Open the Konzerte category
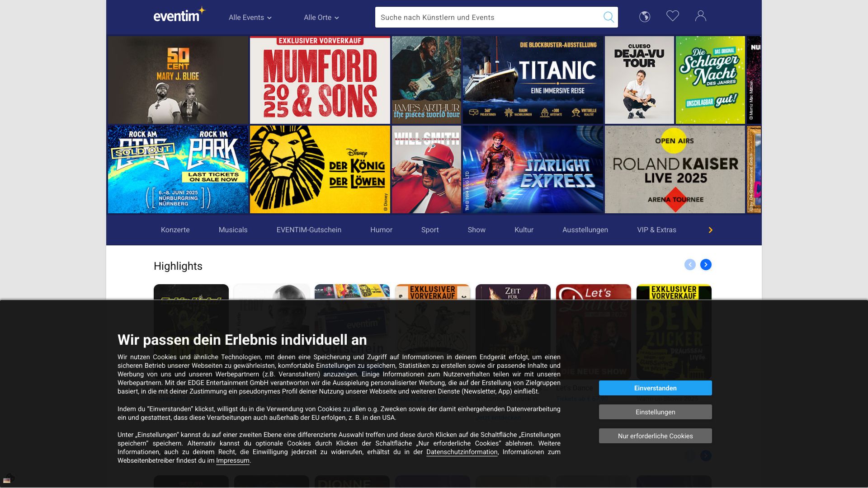 point(175,230)
